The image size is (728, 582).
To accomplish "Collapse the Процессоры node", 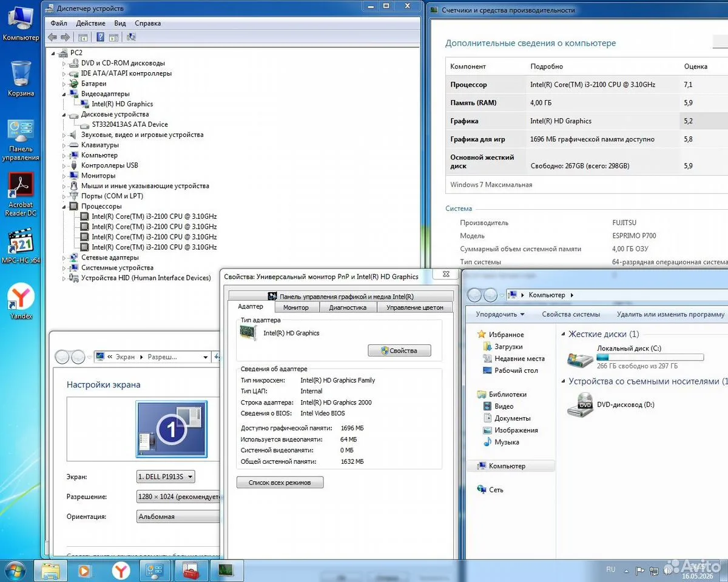I will (64, 207).
